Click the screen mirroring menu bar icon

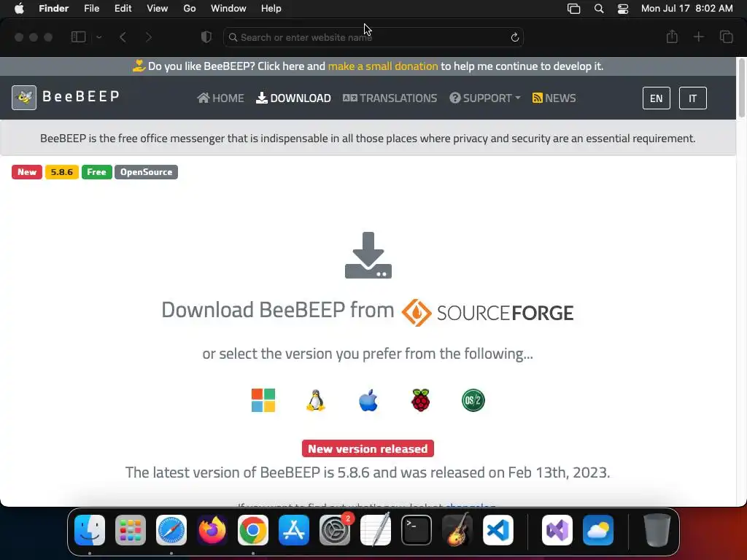point(573,9)
